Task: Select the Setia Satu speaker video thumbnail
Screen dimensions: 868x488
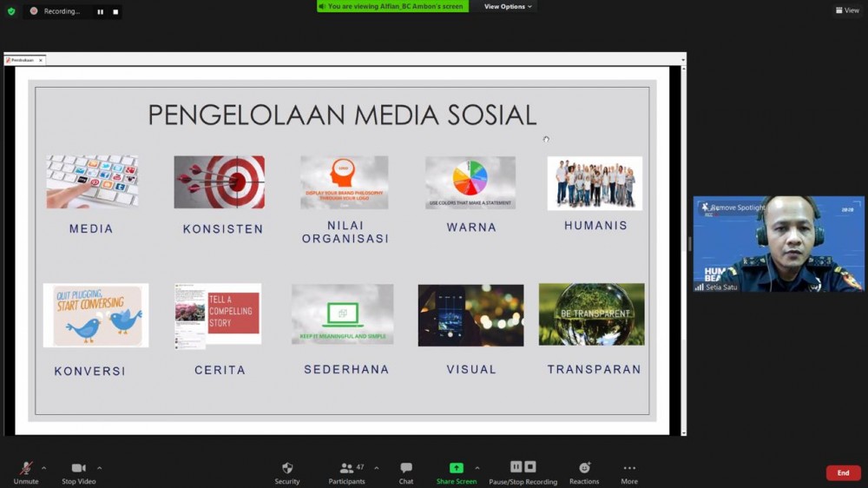Action: tap(779, 252)
